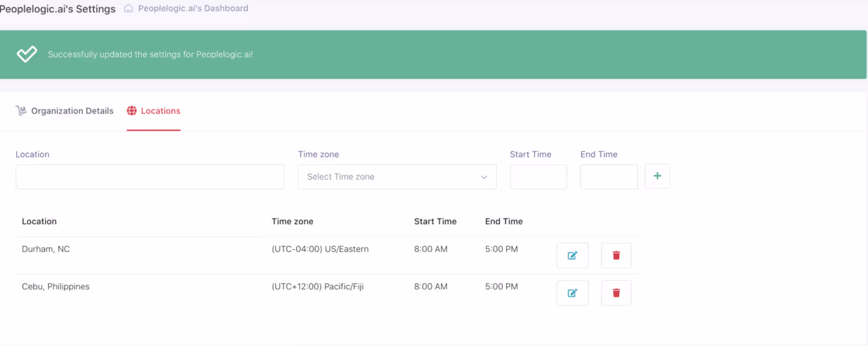Click the Peoplelogic.ai's Settings page title
The height and width of the screenshot is (346, 868).
[x=57, y=9]
